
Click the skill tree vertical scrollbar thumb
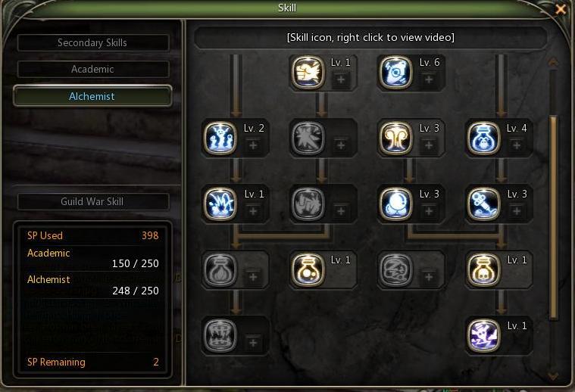[x=553, y=217]
